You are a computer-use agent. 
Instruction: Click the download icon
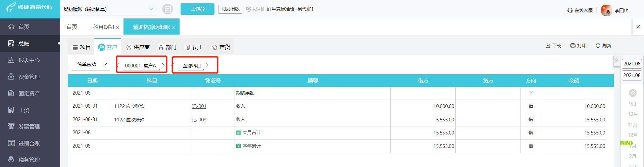[548, 46]
